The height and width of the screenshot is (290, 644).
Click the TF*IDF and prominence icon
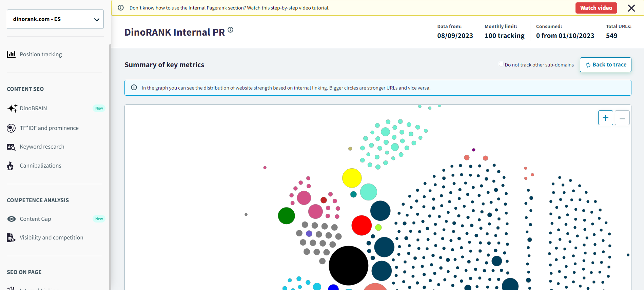11,128
